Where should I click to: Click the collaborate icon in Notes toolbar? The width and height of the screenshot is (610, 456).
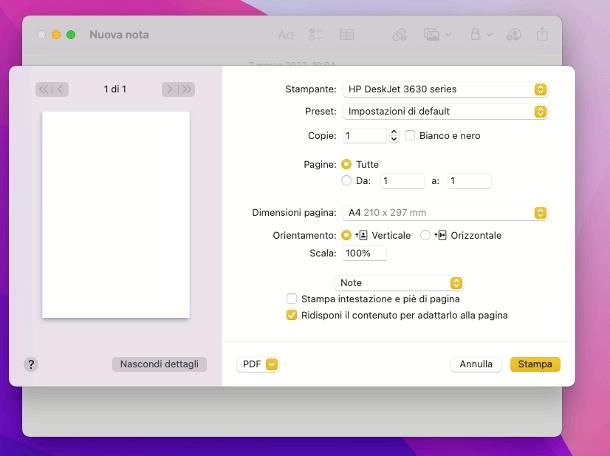tap(514, 35)
